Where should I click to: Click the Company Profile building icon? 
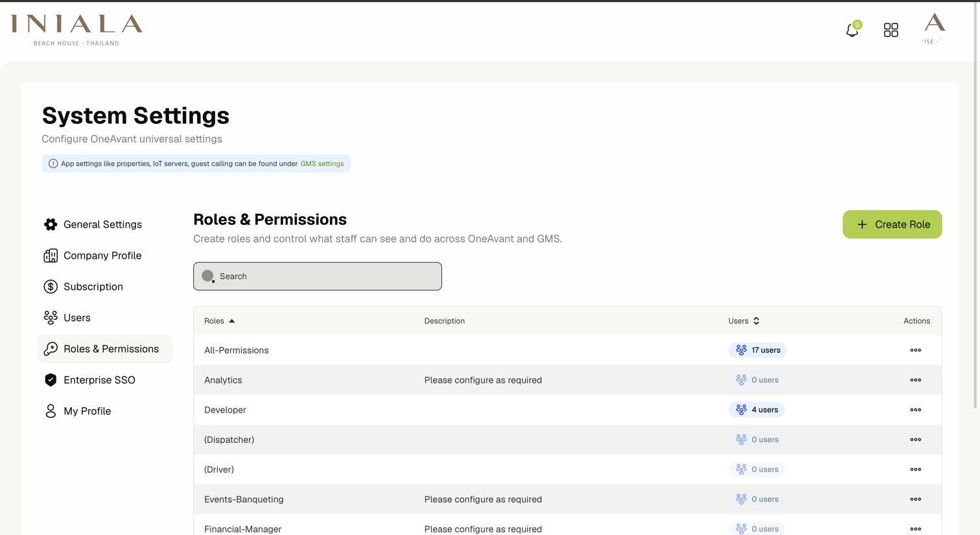click(51, 256)
